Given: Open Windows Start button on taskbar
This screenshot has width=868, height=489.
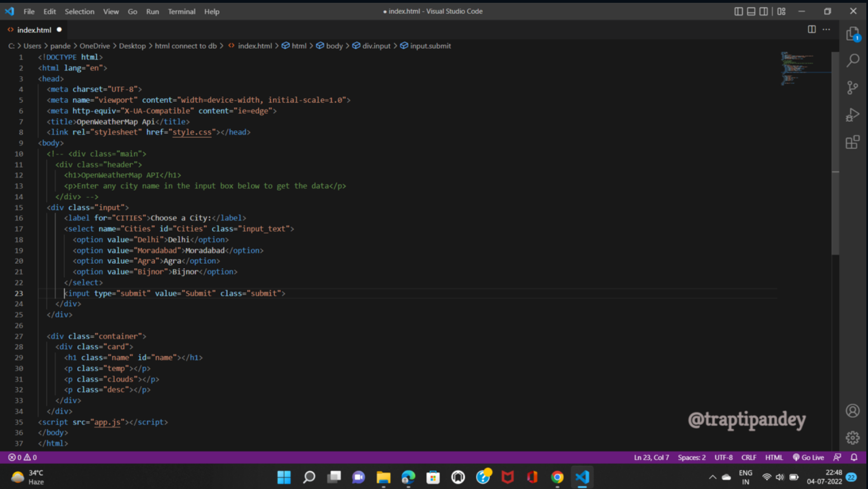Looking at the screenshot, I should [284, 477].
